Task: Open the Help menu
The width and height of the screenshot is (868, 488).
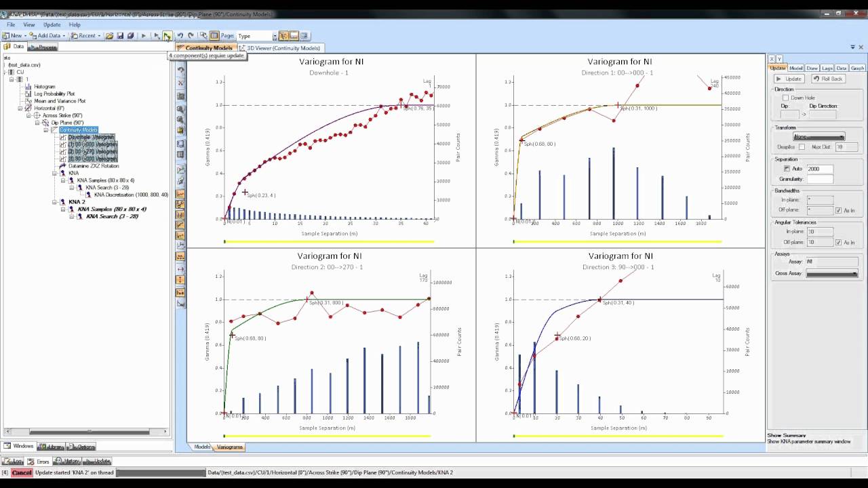Action: coord(75,24)
